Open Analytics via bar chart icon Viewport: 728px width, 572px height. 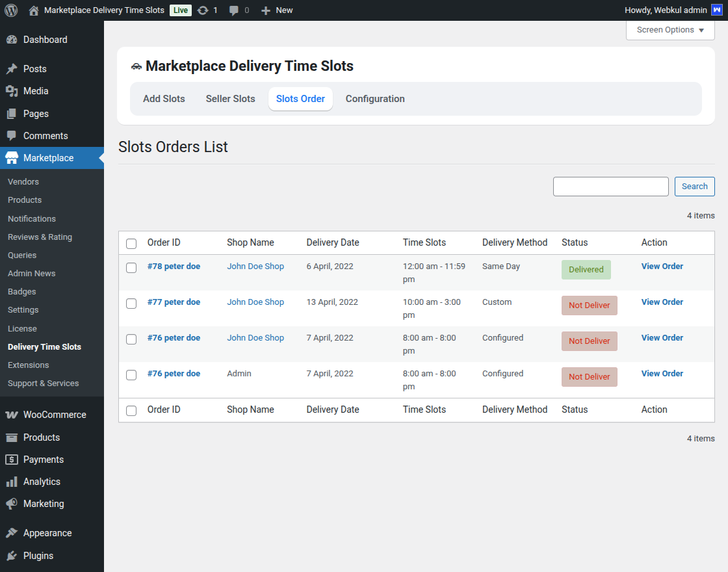coord(12,482)
